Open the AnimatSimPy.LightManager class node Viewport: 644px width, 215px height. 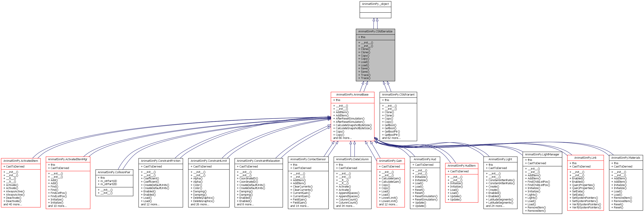[x=542, y=183]
